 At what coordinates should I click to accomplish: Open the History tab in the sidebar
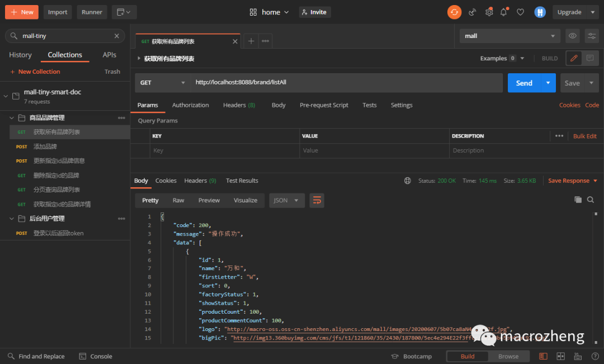point(21,55)
